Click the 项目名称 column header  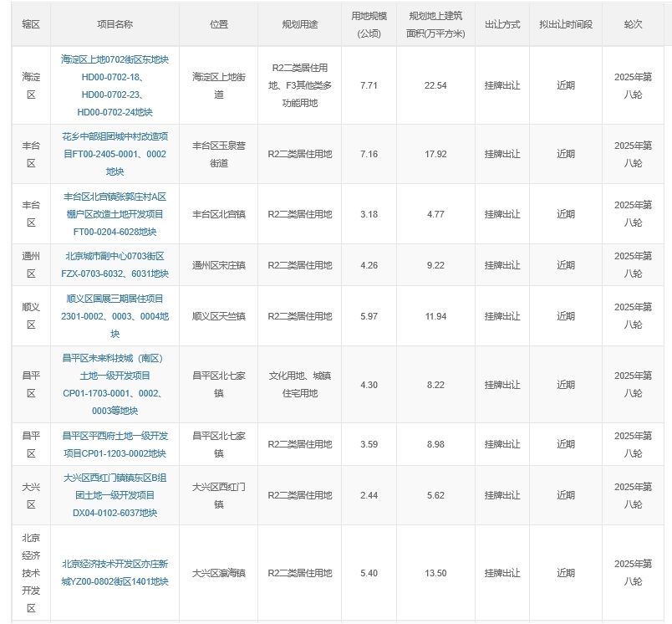[x=115, y=25]
